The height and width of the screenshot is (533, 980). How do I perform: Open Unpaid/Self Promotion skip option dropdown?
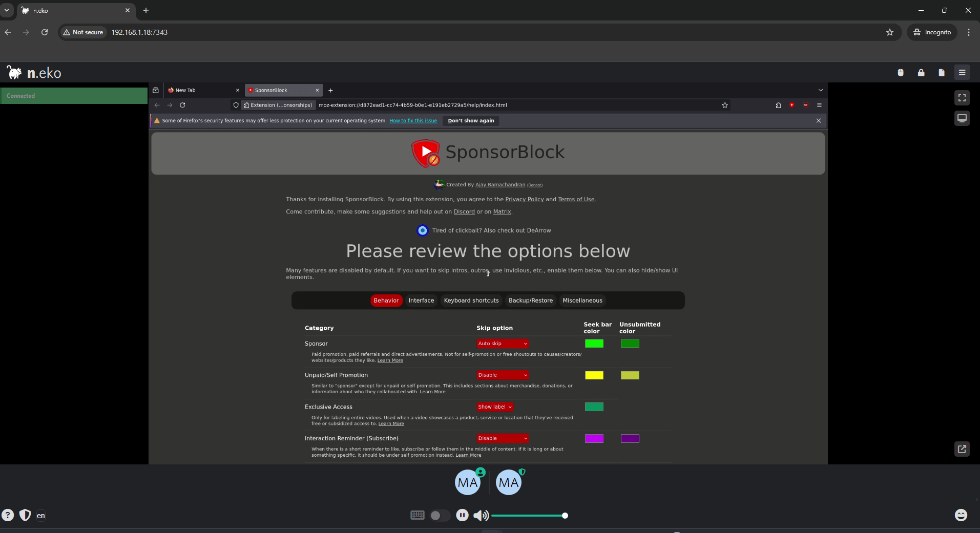pos(503,375)
